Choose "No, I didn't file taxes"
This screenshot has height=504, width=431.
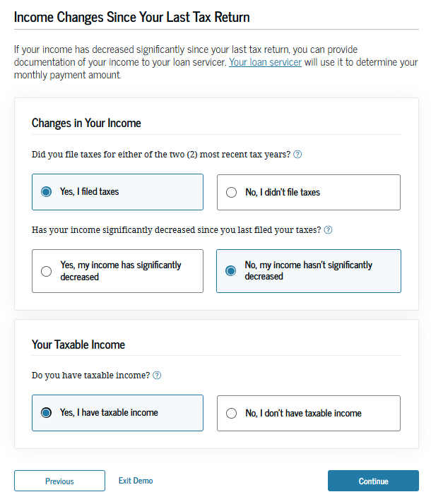point(309,192)
